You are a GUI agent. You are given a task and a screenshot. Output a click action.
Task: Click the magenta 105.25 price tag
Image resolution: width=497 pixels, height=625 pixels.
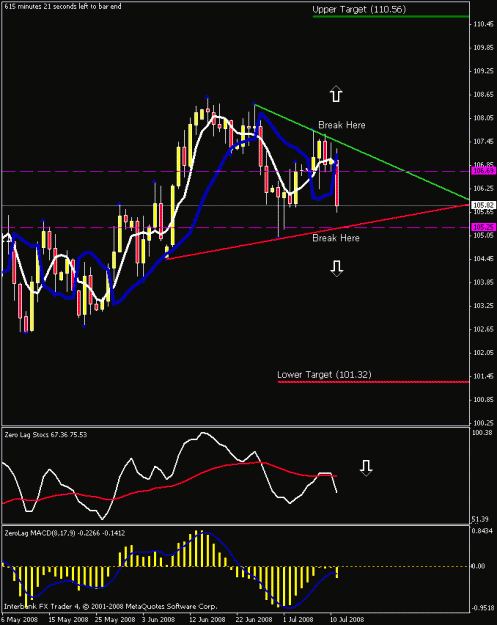click(x=483, y=227)
